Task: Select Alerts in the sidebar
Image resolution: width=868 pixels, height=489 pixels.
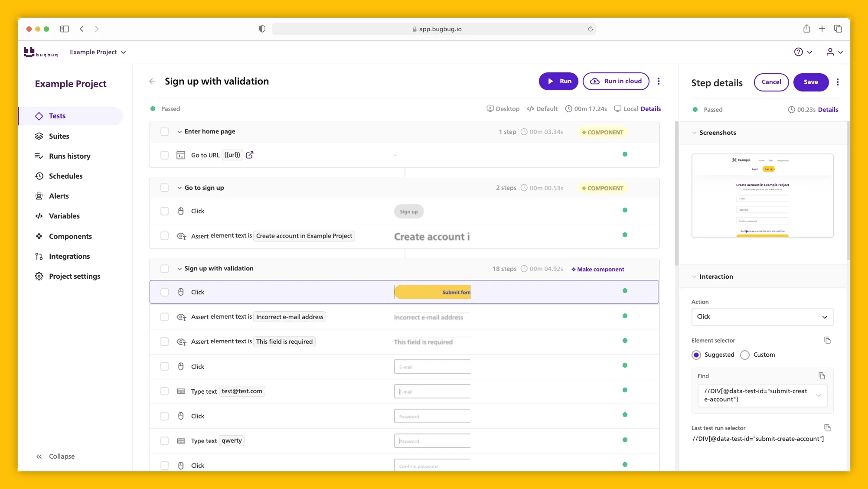Action: tap(59, 196)
